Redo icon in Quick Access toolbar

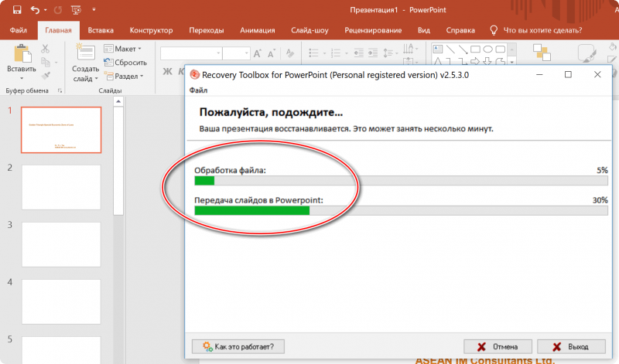point(57,10)
